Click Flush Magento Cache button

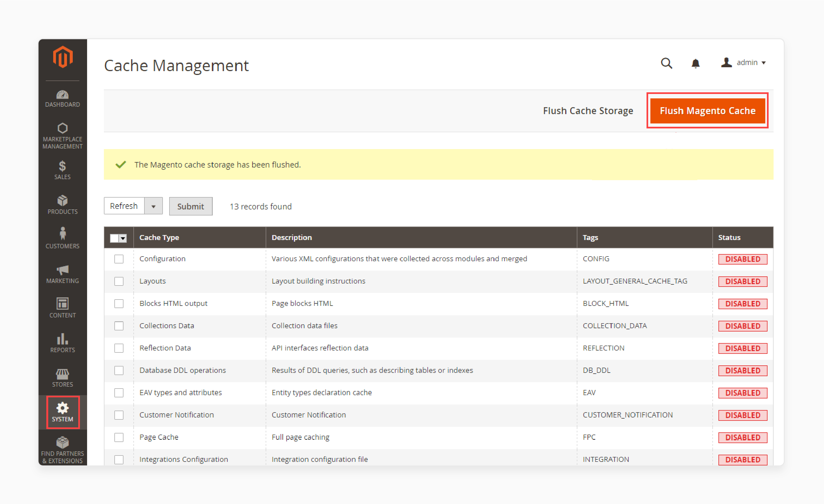(x=708, y=110)
